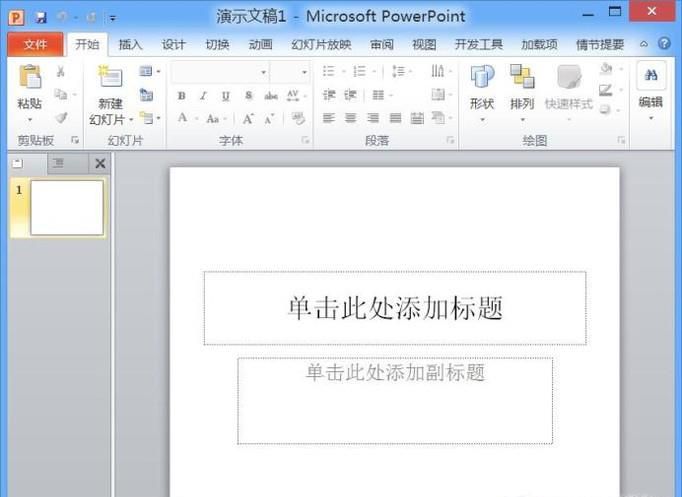
Task: Click the title placeholder 单击此处添加标题
Action: (395, 308)
